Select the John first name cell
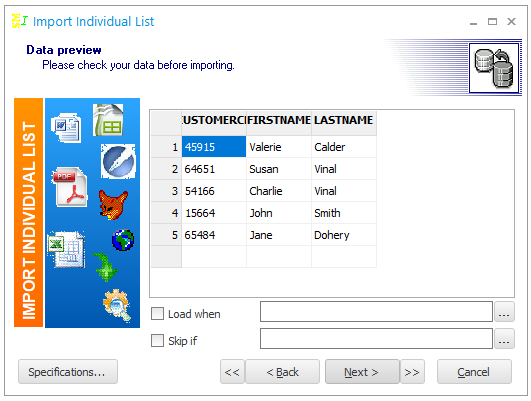This screenshot has width=531, height=401. pyautogui.click(x=279, y=213)
